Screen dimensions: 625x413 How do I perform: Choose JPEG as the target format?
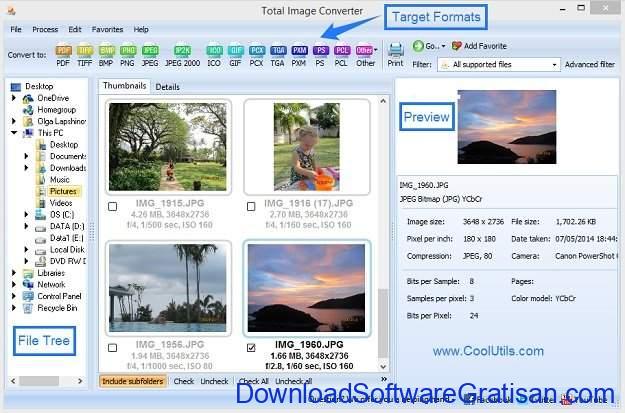click(150, 55)
